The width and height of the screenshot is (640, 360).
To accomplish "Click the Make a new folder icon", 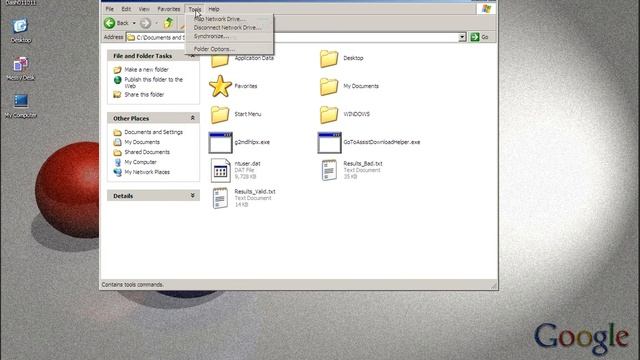I will tap(117, 70).
